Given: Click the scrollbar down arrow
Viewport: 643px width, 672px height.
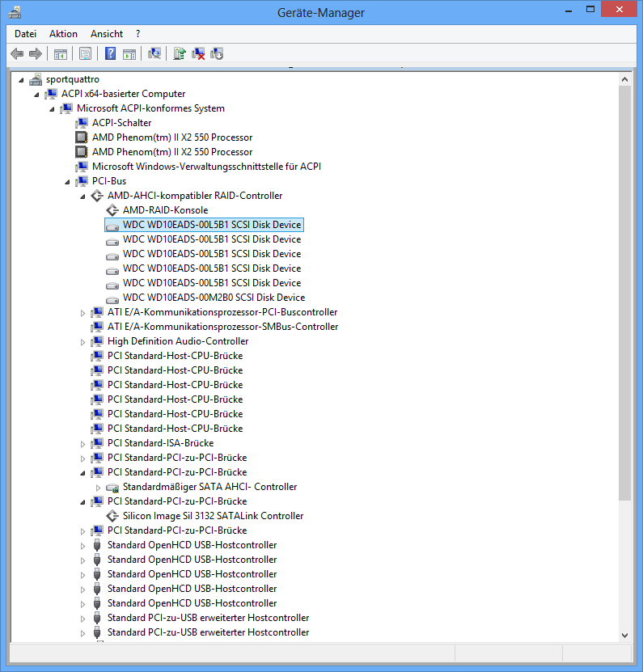Looking at the screenshot, I should pyautogui.click(x=624, y=635).
